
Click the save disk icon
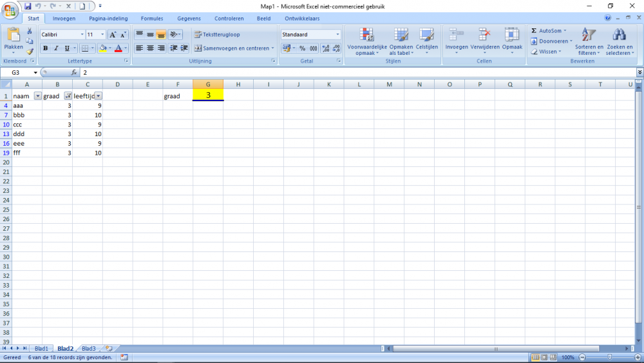[x=28, y=6]
